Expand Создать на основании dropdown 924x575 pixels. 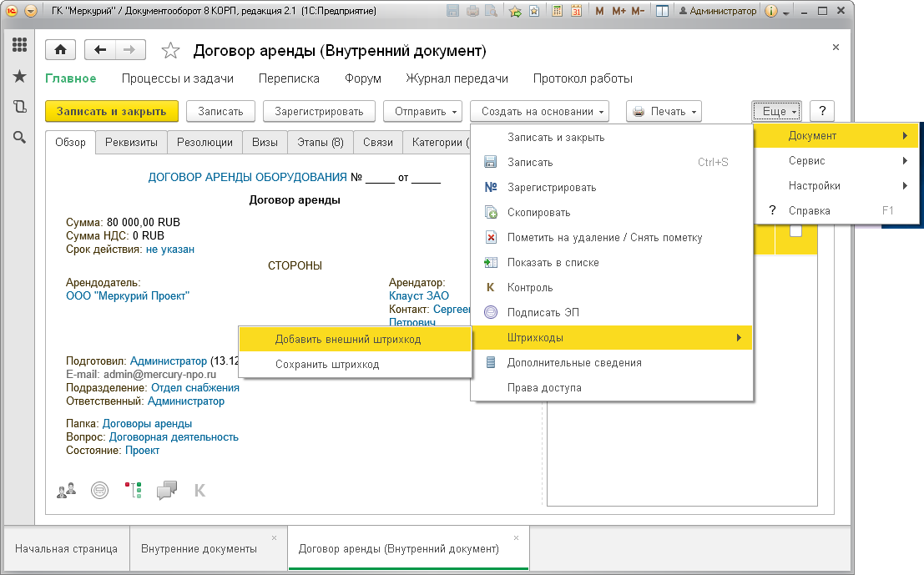[540, 111]
